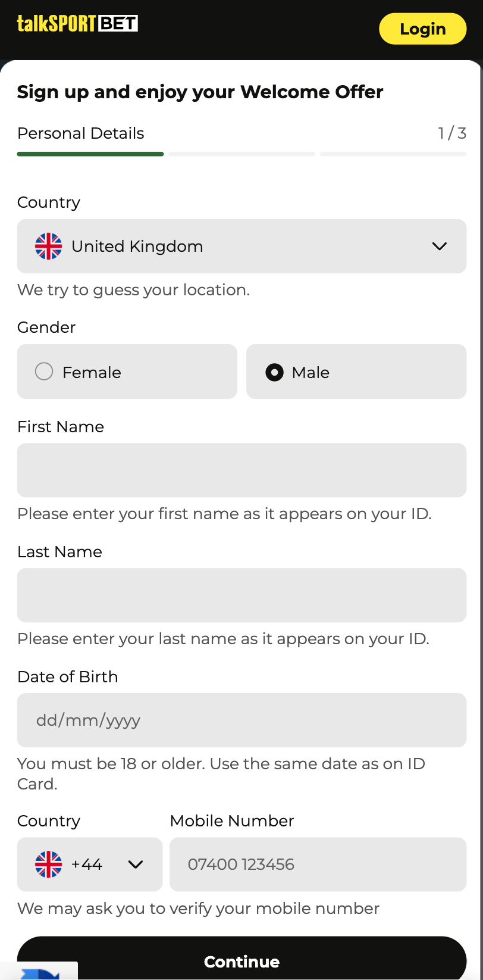Select the Female gender radio button
483x980 pixels.
click(x=44, y=372)
